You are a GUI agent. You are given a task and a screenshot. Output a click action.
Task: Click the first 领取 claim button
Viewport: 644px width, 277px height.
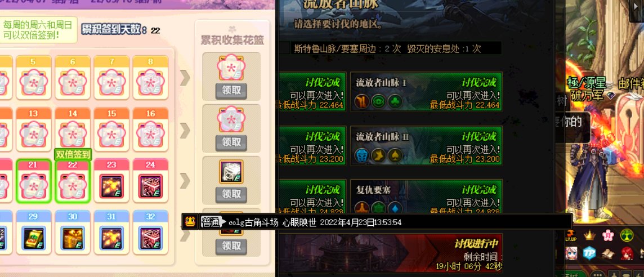[x=231, y=91]
